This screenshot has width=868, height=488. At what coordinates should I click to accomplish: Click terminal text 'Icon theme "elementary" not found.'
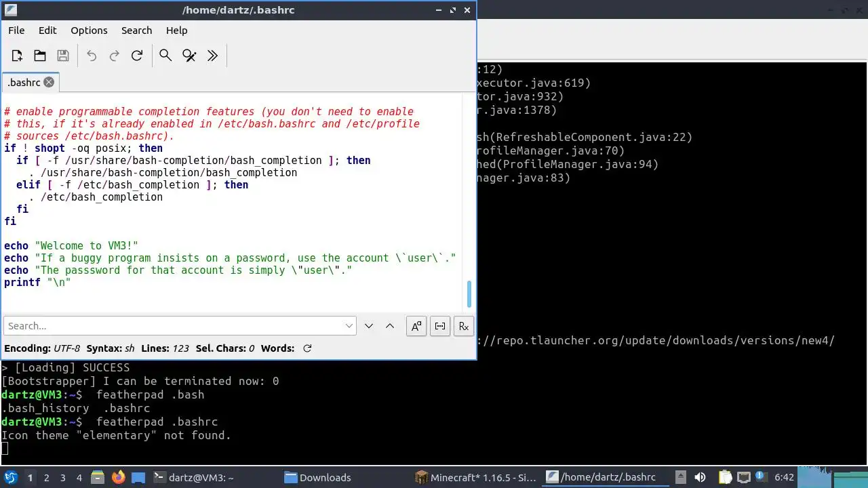117,435
